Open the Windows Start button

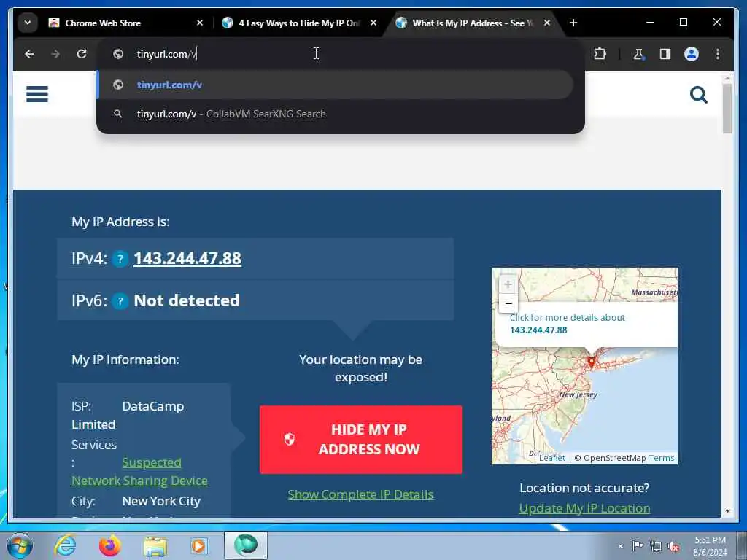tap(20, 545)
